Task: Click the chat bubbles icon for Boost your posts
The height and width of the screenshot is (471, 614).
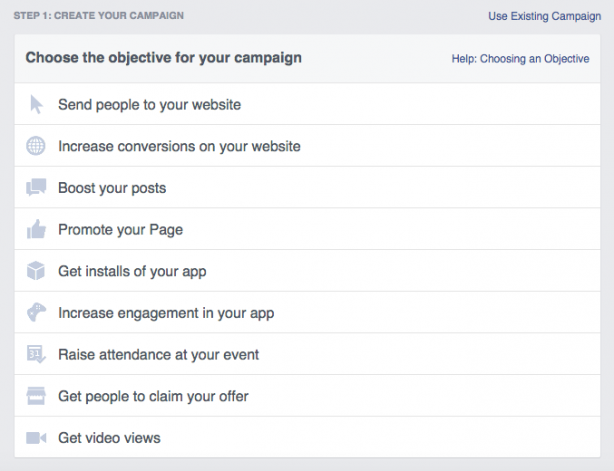Action: (x=36, y=188)
